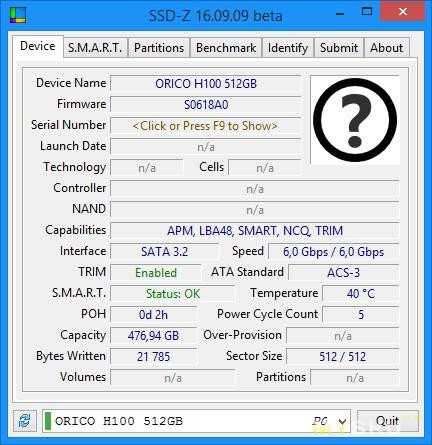
Task: Click the green drive status indicator bar
Action: (x=48, y=421)
